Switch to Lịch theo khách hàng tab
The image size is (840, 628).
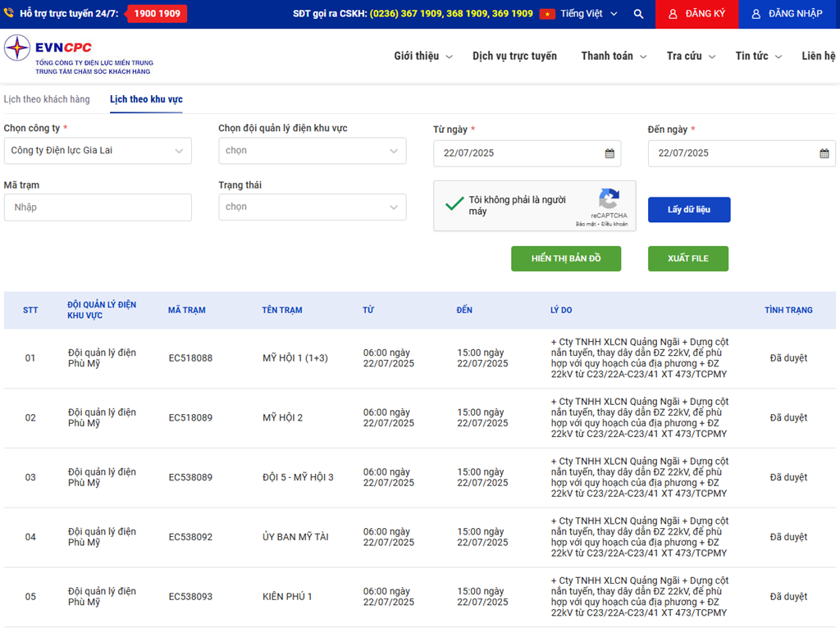(x=47, y=99)
